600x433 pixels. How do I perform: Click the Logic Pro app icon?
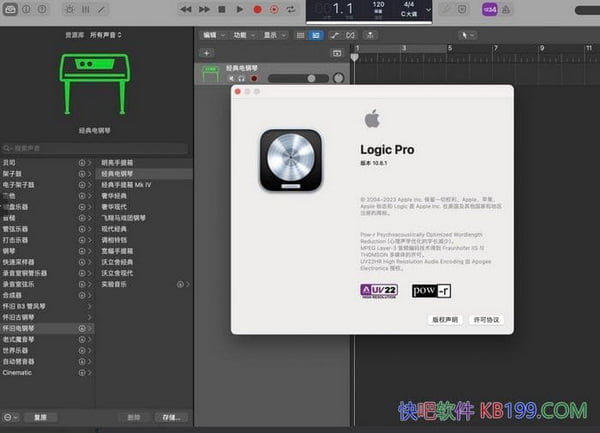point(291,160)
